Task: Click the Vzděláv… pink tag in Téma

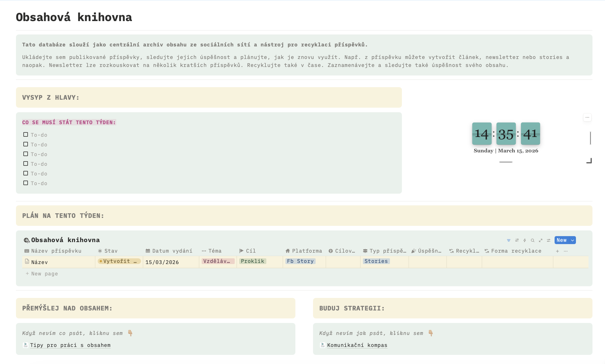Action: point(217,261)
